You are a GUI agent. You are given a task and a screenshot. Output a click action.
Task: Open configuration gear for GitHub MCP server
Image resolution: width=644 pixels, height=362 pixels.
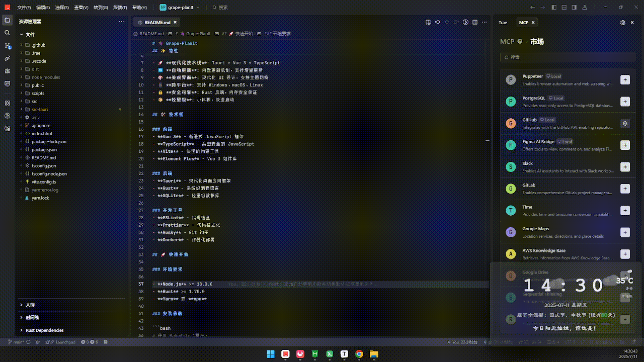point(625,123)
